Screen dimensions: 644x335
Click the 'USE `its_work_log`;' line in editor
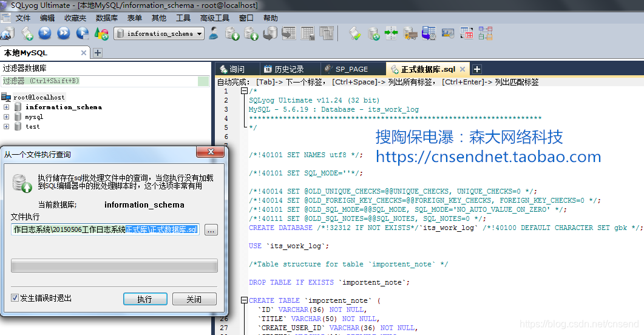(289, 246)
